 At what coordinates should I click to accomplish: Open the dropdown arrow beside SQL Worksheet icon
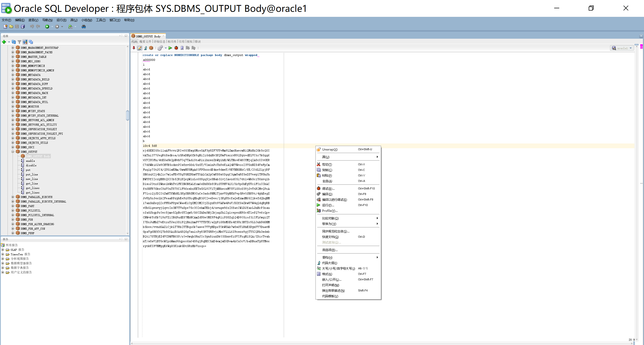75,27
